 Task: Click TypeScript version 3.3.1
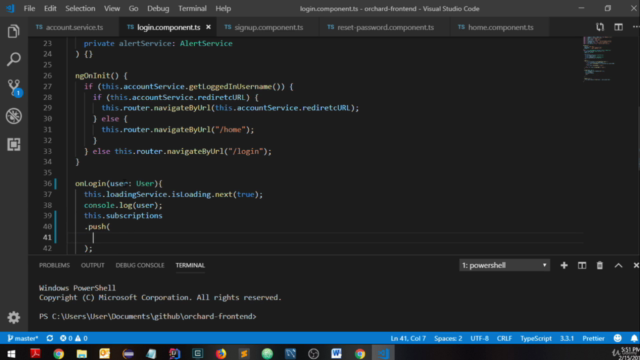click(567, 338)
